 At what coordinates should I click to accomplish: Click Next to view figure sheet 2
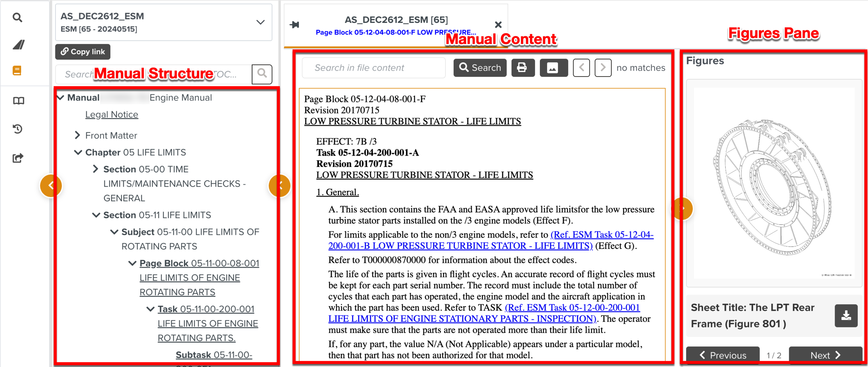826,355
